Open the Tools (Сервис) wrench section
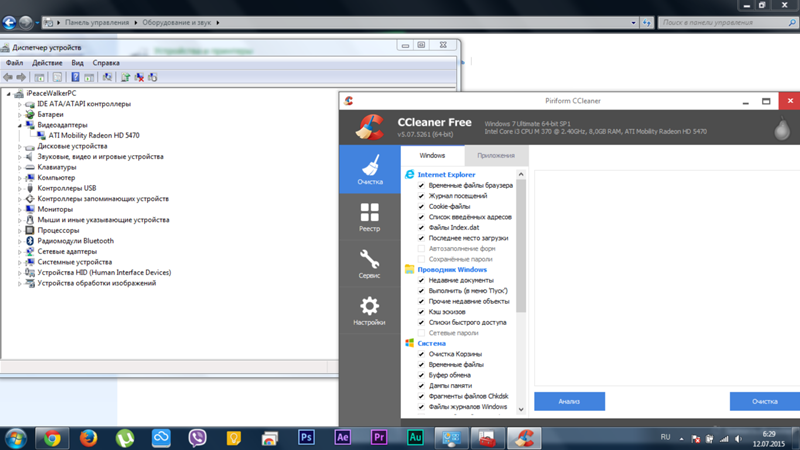The width and height of the screenshot is (800, 450). click(370, 264)
